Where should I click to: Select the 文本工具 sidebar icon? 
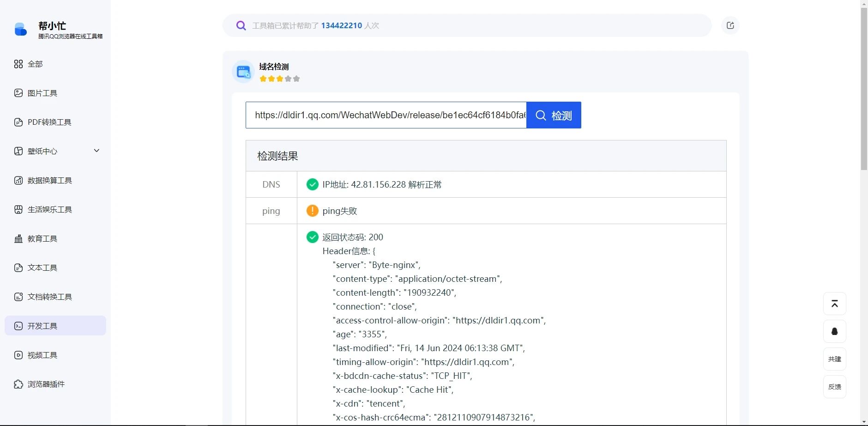pyautogui.click(x=18, y=268)
